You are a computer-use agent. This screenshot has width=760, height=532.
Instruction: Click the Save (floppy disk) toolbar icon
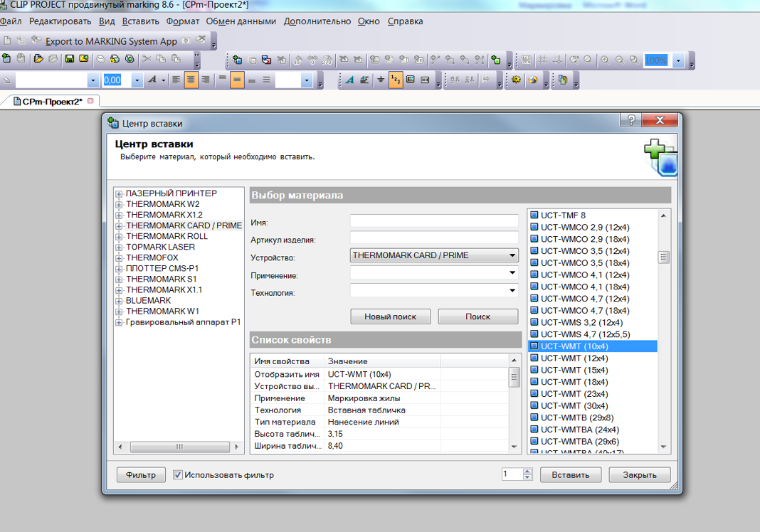70,58
